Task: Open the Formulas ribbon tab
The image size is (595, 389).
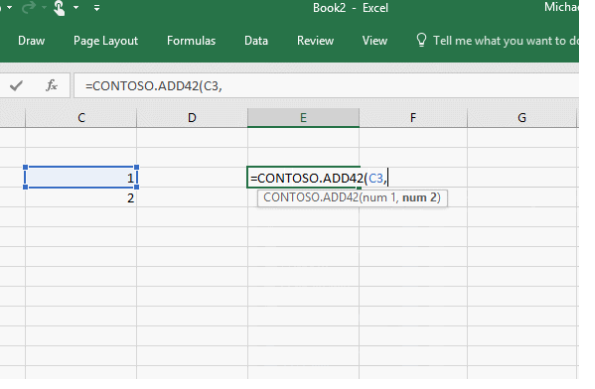Action: (191, 41)
